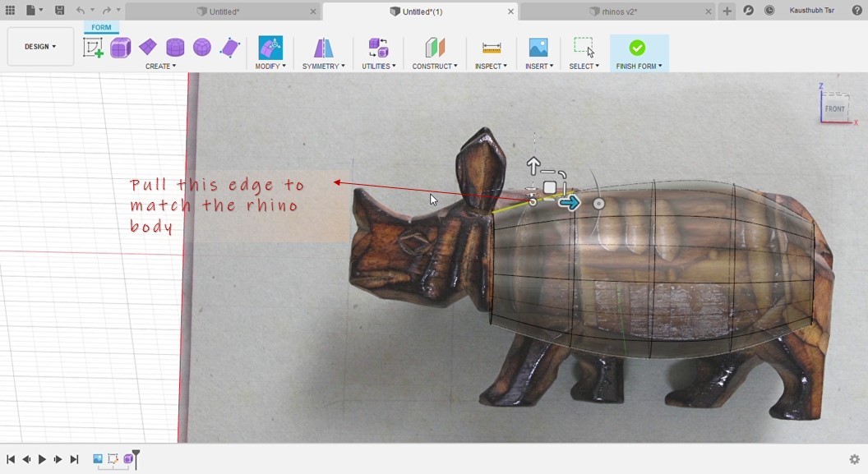
Task: Create a Box form
Action: (x=120, y=48)
